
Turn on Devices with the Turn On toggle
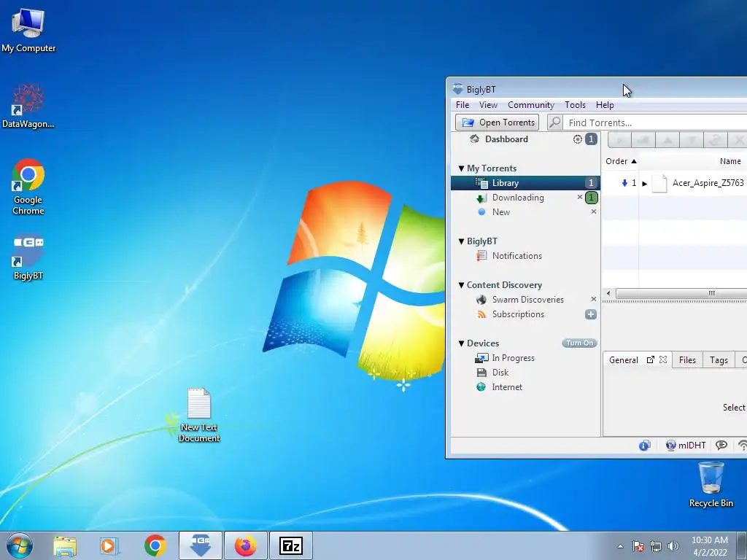pos(579,343)
